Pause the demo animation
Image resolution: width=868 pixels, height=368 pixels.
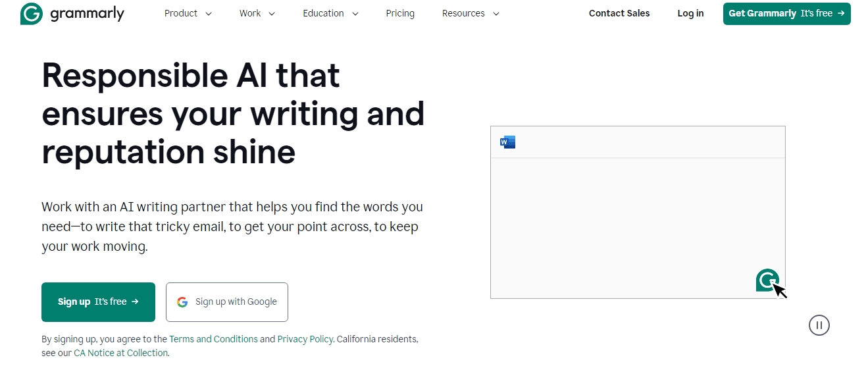click(x=819, y=325)
